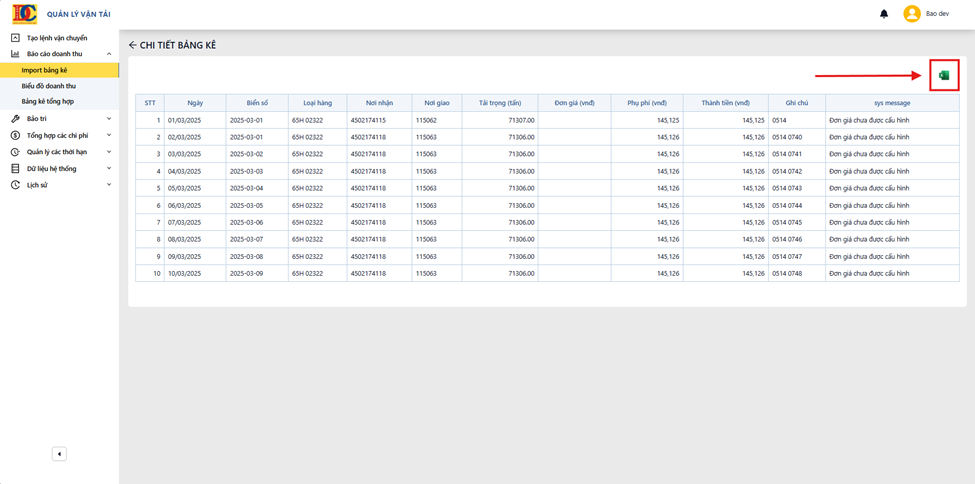Select Import bảng kê menu item

coord(59,70)
